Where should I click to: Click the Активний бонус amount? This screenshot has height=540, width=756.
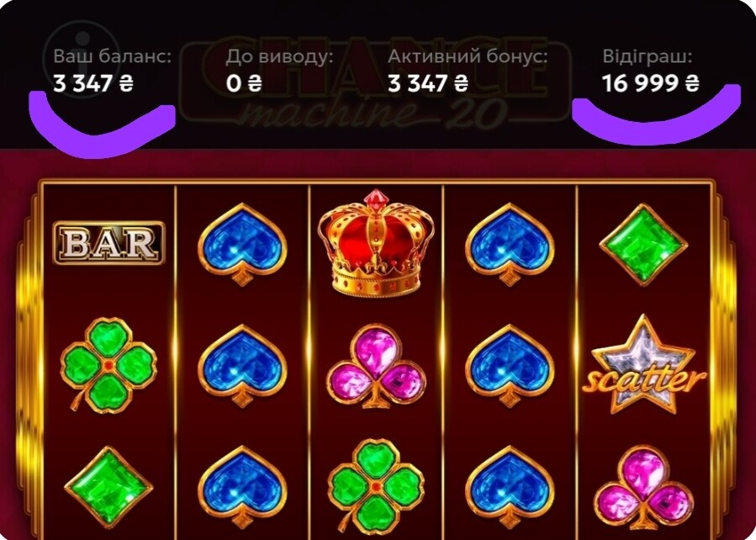coord(428,84)
